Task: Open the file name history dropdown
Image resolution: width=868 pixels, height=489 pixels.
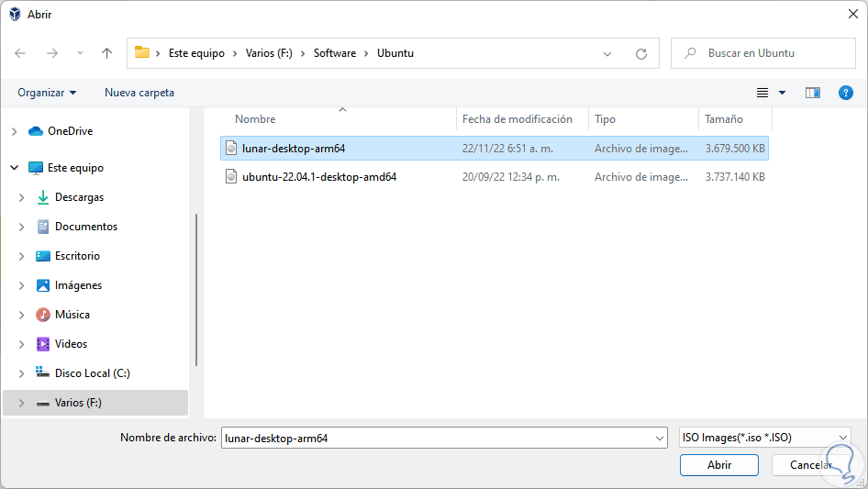Action: 660,438
